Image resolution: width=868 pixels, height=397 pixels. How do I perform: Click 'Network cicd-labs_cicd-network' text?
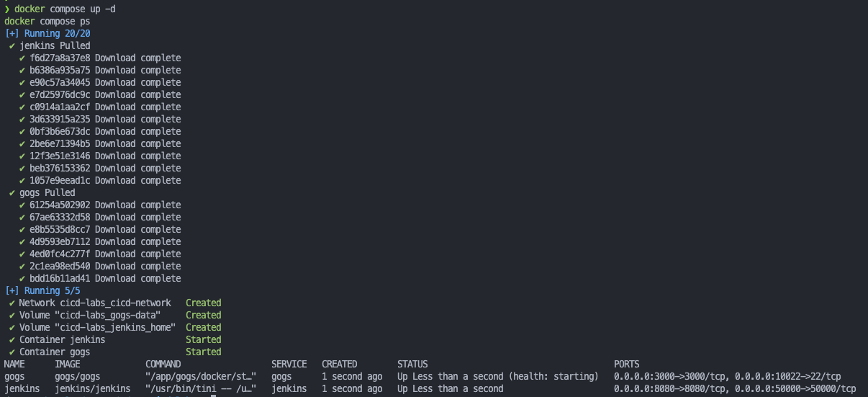[x=95, y=303]
